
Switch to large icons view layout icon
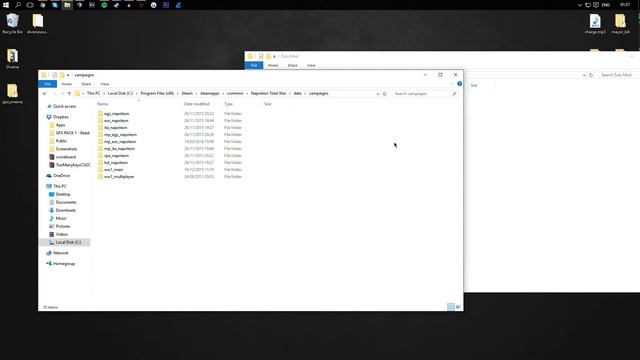[458, 307]
